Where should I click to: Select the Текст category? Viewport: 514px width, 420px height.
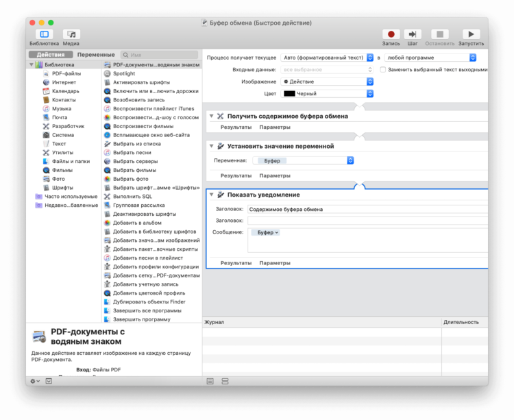point(59,144)
